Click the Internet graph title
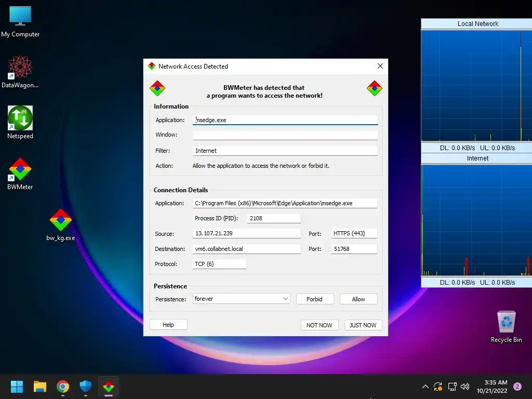 [x=477, y=158]
